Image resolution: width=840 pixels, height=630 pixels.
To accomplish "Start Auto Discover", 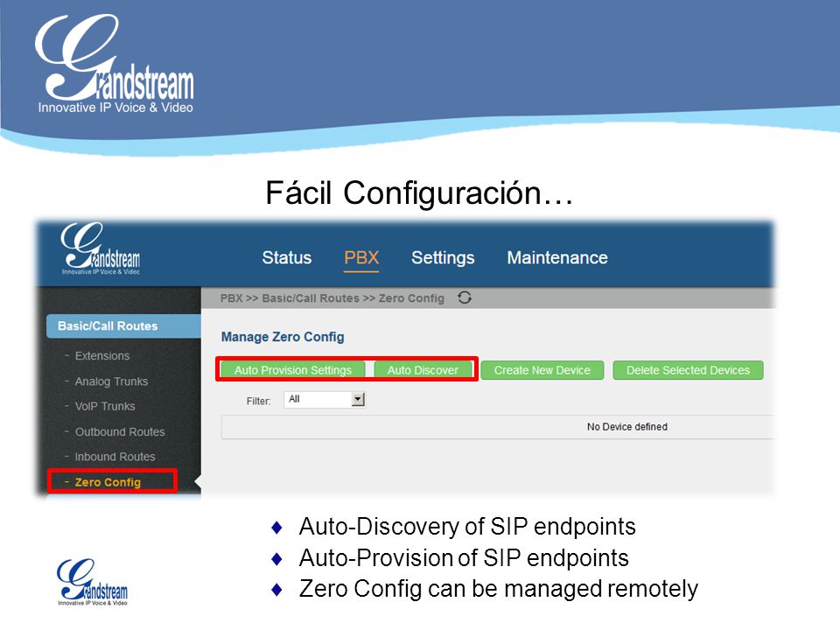I will (x=423, y=370).
